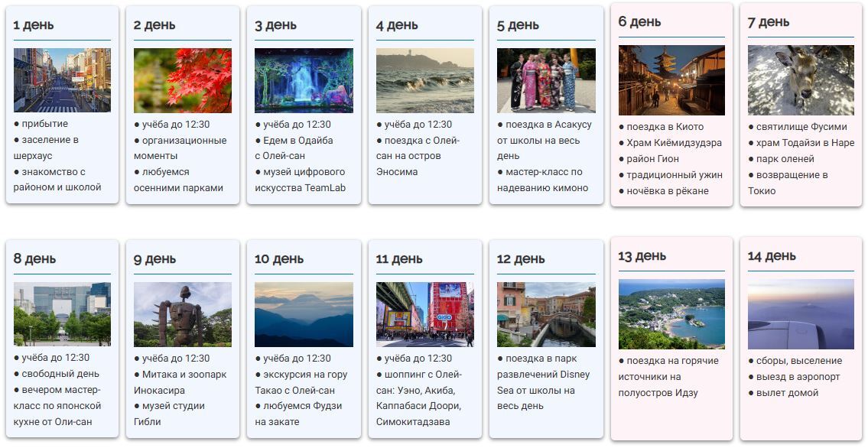Select the Akihabara shopping street photo
Viewport: 868px width, 448px height.
(x=425, y=315)
